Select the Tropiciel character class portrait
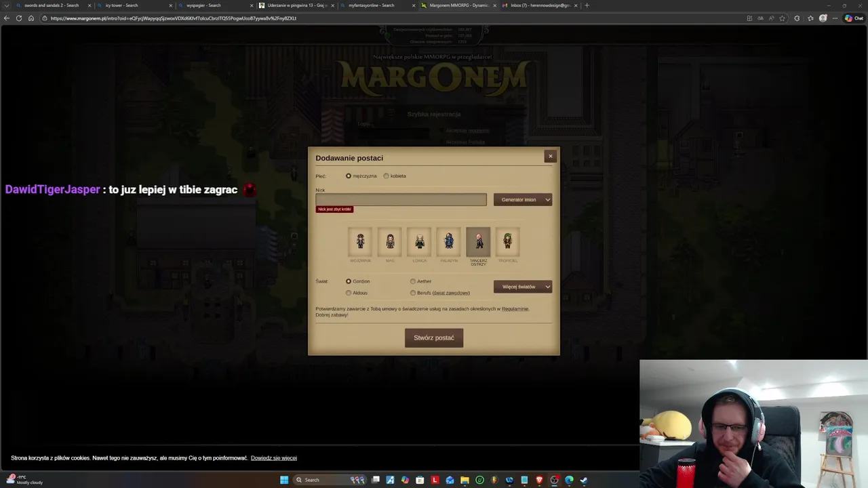Screen dimensions: 868x488 point(508,241)
